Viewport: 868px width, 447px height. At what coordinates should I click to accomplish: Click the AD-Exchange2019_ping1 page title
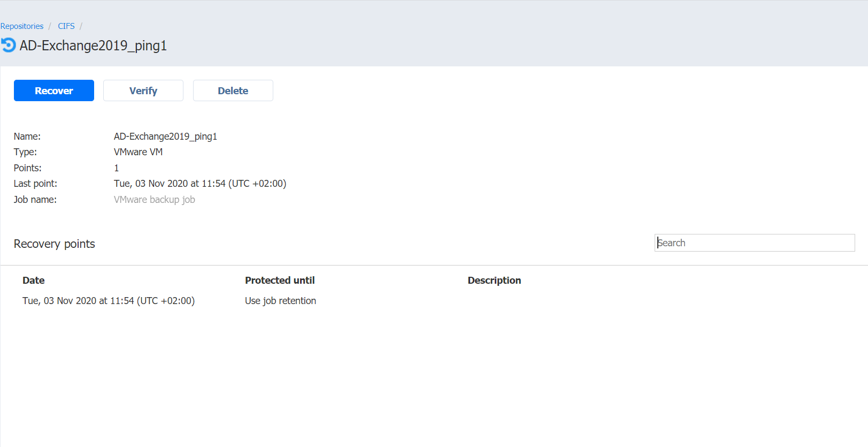click(x=94, y=46)
